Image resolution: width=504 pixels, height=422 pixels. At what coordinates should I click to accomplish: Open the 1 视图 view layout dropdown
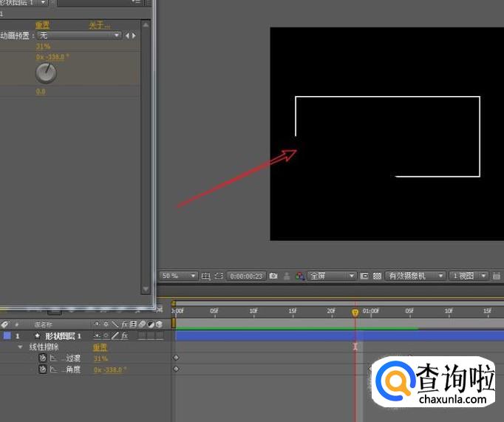(468, 276)
